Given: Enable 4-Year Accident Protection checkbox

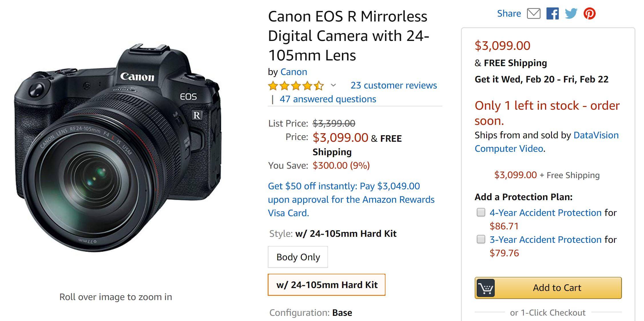Looking at the screenshot, I should tap(481, 212).
